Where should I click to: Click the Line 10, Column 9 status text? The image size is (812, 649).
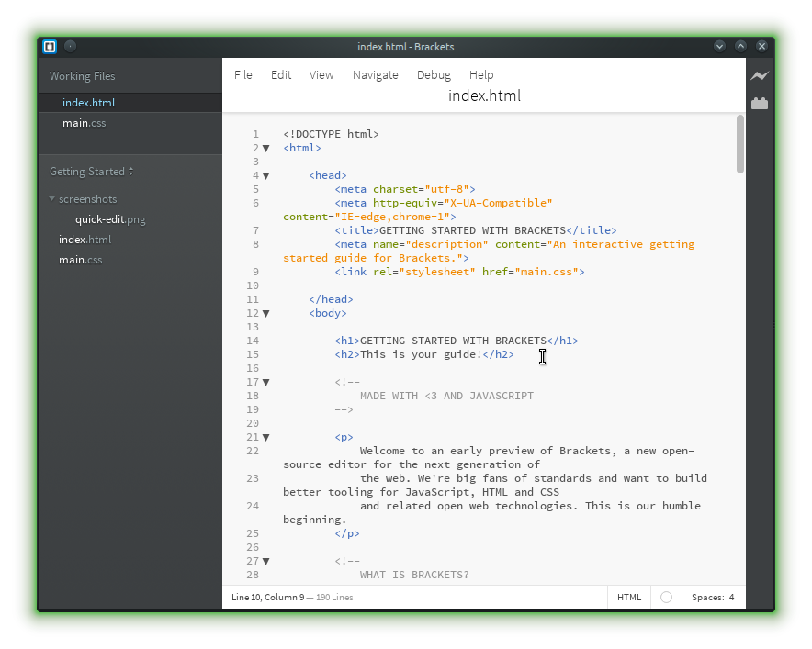pyautogui.click(x=267, y=598)
